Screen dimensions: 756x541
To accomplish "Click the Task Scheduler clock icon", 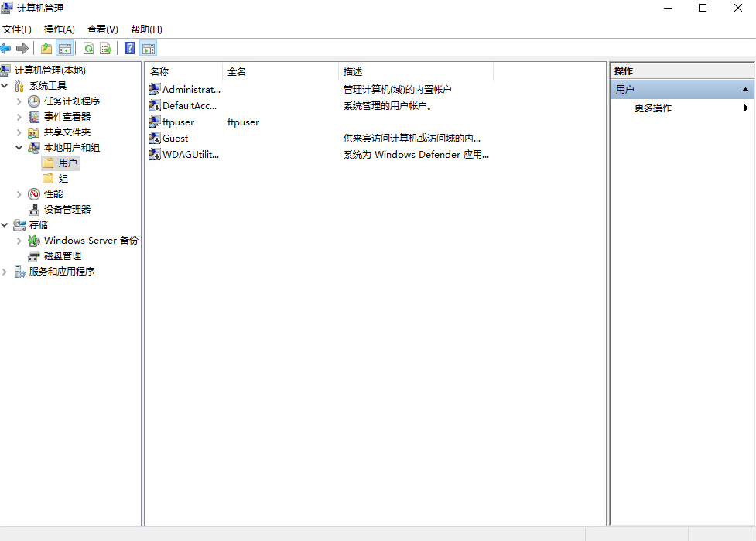I will 34,101.
